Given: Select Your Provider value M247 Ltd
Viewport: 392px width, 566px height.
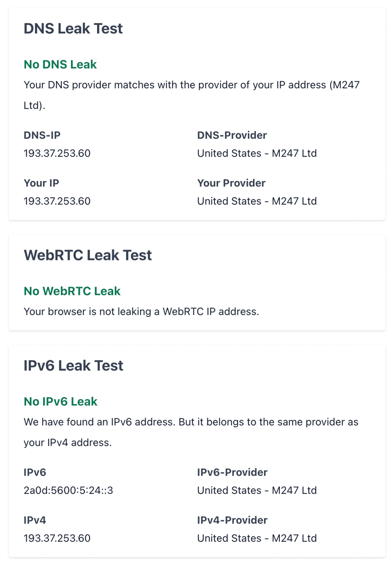Looking at the screenshot, I should [x=257, y=201].
